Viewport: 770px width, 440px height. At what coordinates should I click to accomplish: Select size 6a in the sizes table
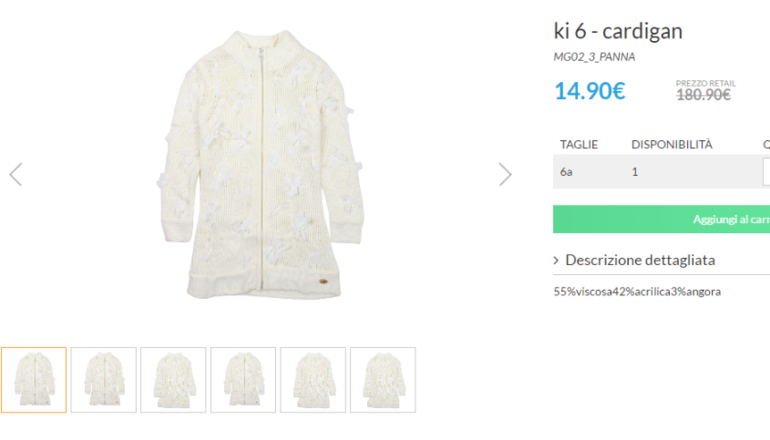[566, 172]
